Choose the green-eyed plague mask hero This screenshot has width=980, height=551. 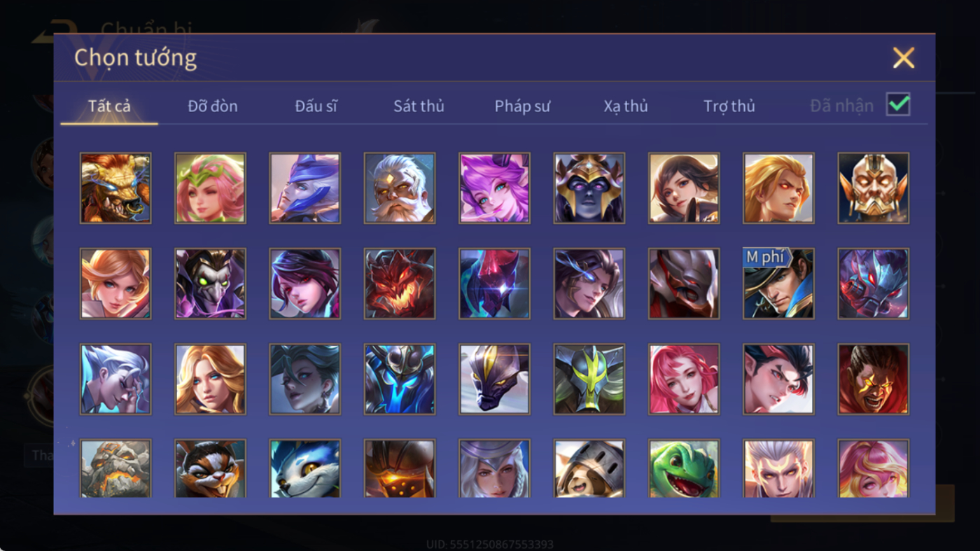[210, 284]
